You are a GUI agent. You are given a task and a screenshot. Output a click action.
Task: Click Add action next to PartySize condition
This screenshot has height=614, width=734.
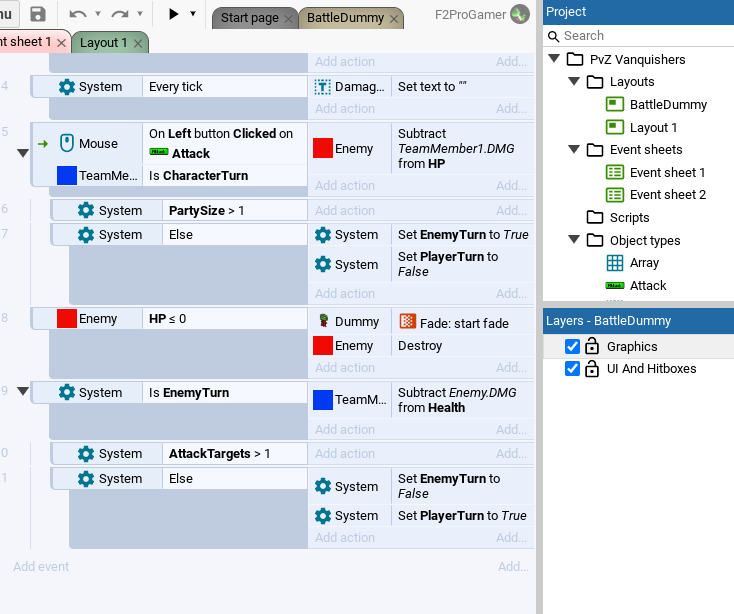click(x=345, y=211)
